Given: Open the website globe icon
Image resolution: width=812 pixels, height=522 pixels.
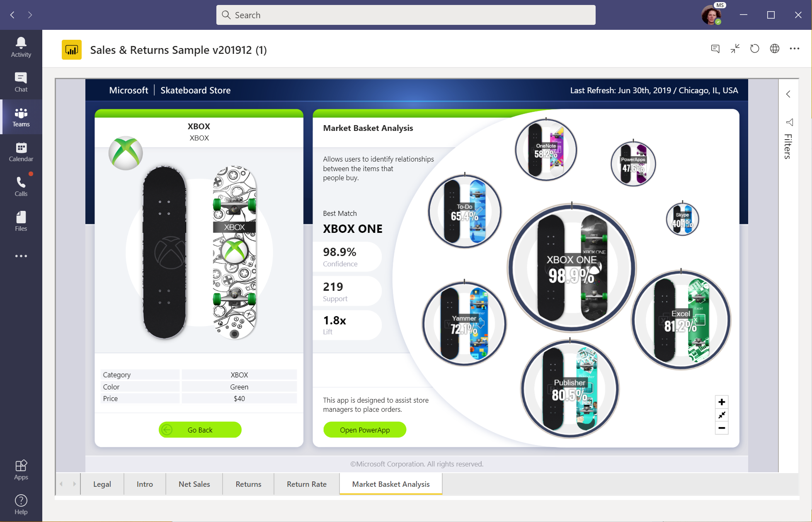Looking at the screenshot, I should [774, 49].
